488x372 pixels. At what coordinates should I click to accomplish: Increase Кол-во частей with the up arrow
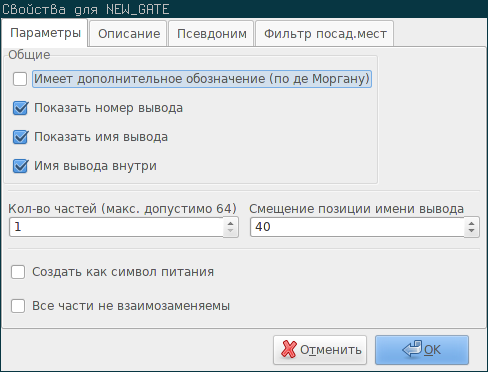(231, 223)
